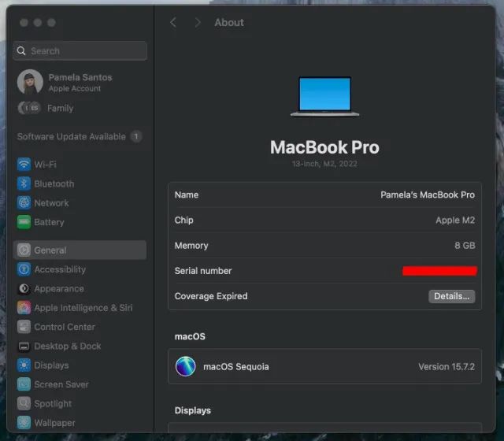Click Pamela Santos profile avatar
This screenshot has width=504, height=441.
30,82
